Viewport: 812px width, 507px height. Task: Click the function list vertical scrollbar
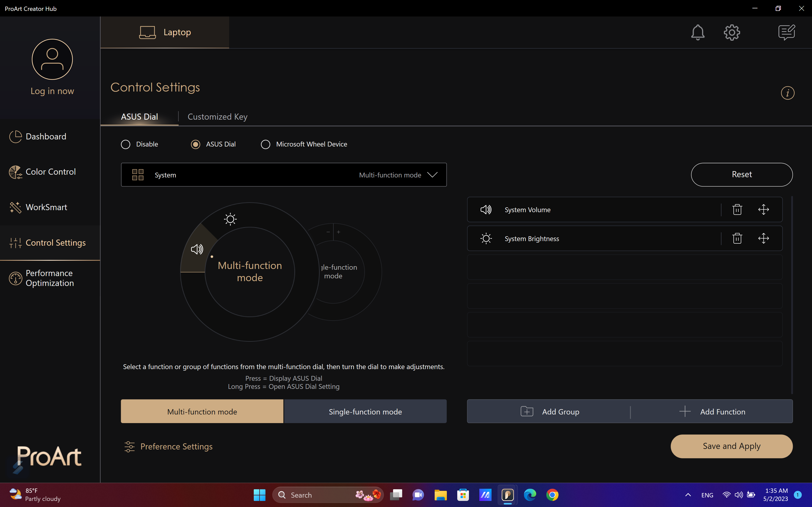pos(792,295)
